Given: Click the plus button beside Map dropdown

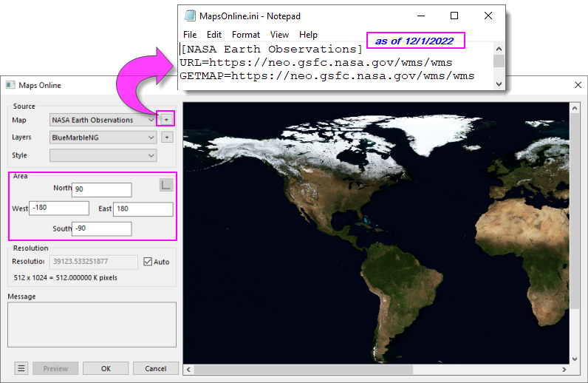Looking at the screenshot, I should tap(166, 119).
